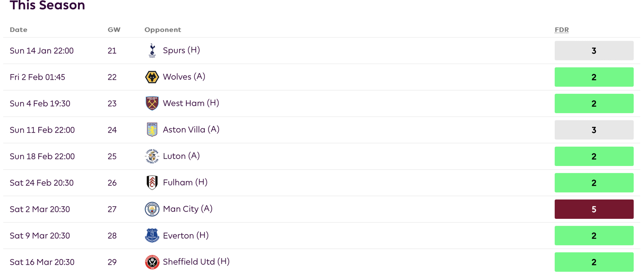Screen dimensions: 644x272
Task: Click the Wolves club crest icon
Action: (152, 77)
